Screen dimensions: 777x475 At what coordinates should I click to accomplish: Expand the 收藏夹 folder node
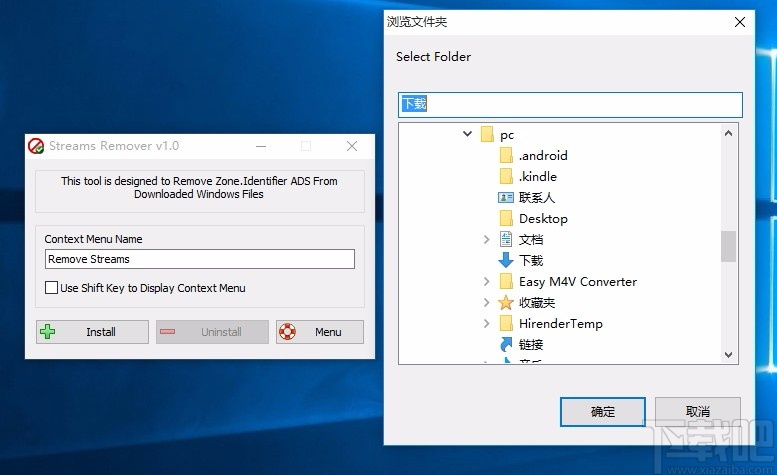486,303
